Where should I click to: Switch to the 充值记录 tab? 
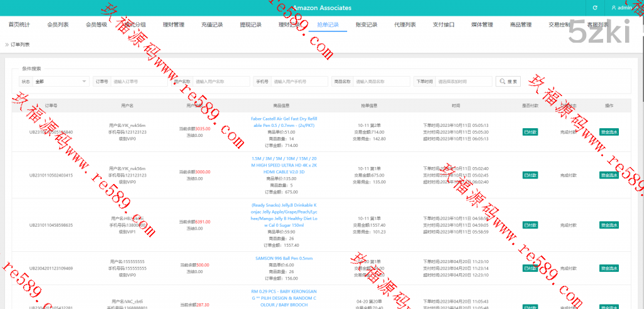coord(212,24)
